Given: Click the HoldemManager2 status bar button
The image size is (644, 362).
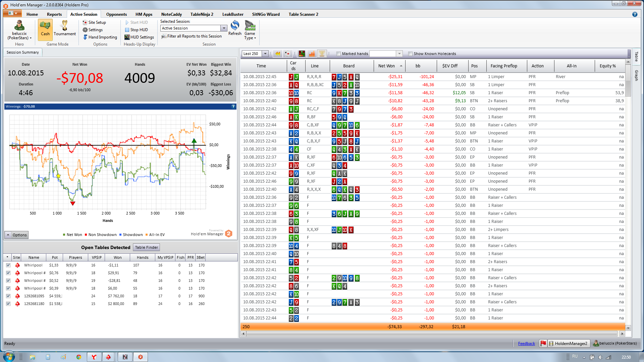Looking at the screenshot, I should coord(568,343).
